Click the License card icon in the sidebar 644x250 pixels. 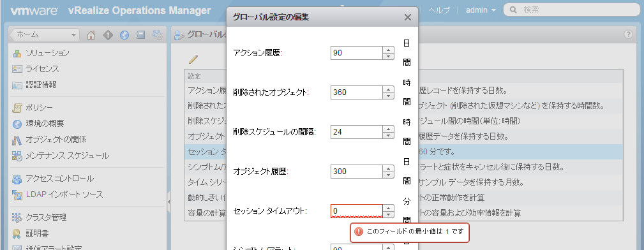(17, 69)
